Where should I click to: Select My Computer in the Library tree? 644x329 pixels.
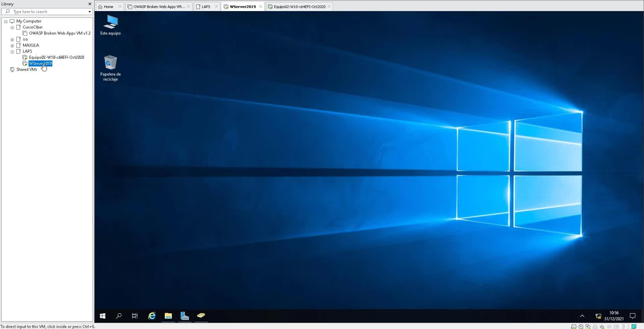pyautogui.click(x=29, y=21)
